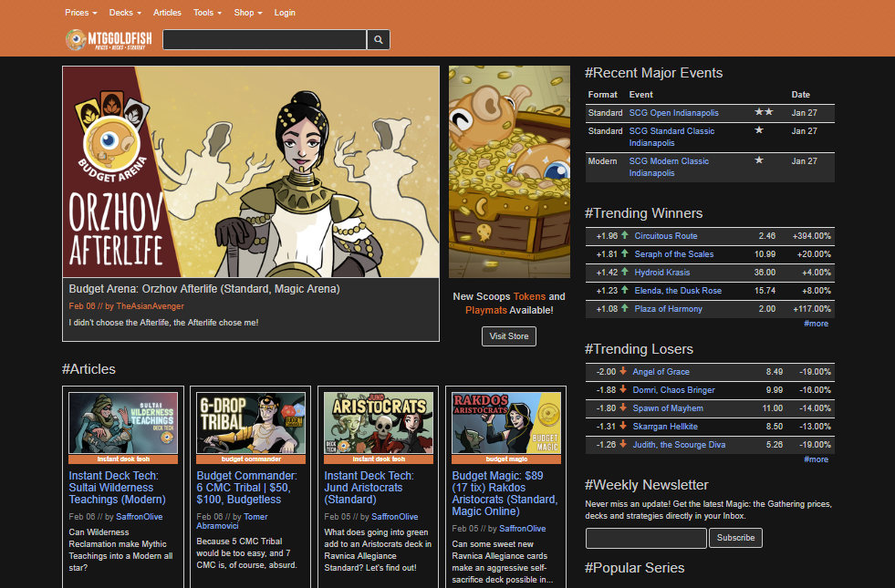The height and width of the screenshot is (588, 895).
Task: Open the Login page
Action: coord(285,13)
